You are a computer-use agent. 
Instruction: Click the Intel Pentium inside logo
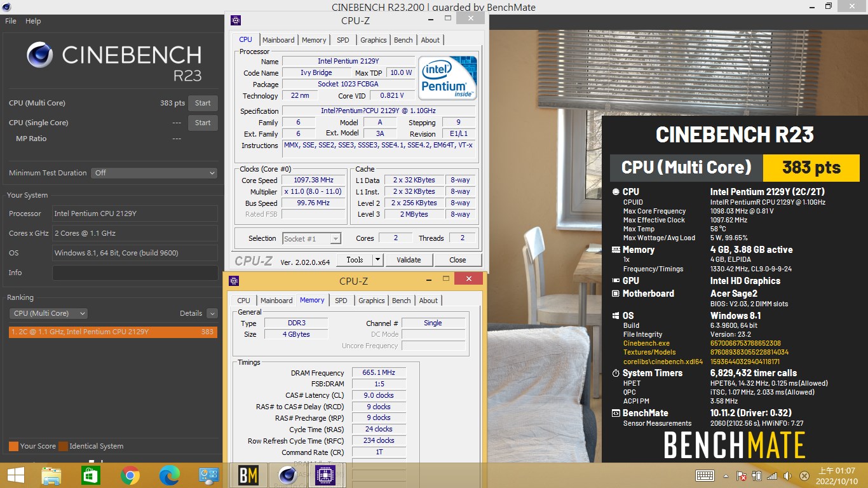tap(448, 78)
